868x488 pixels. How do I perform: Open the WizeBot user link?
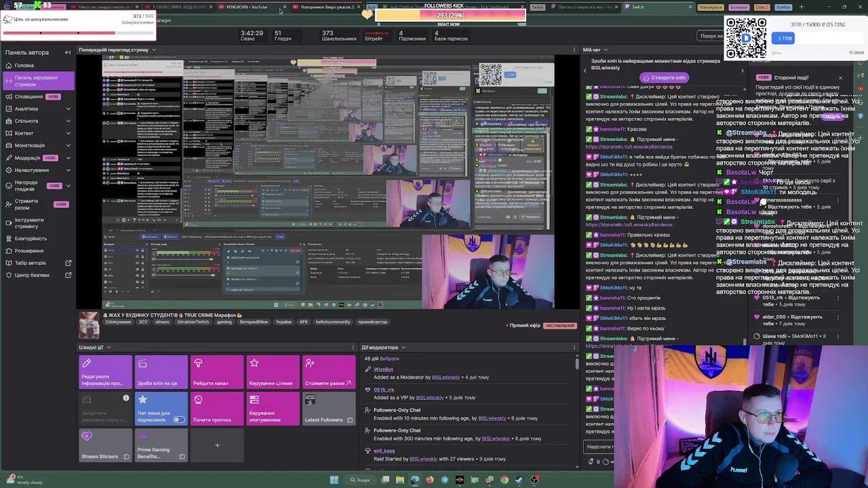(383, 369)
